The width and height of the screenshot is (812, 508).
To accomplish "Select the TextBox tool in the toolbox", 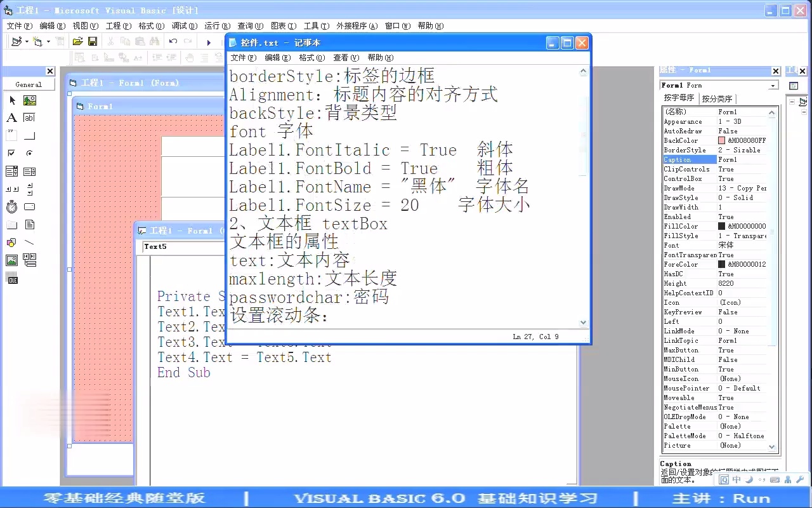I will [x=29, y=117].
